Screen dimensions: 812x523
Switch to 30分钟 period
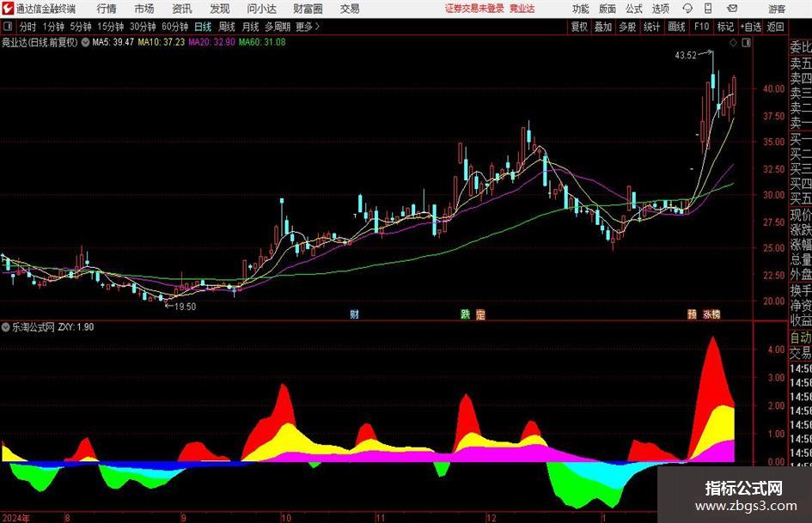pos(143,27)
